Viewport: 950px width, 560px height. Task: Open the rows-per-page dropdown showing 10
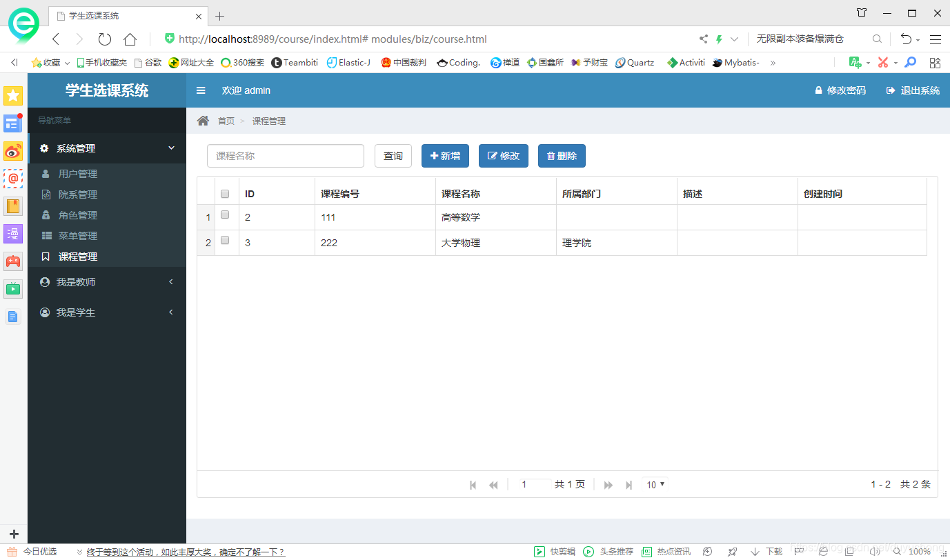pos(655,485)
